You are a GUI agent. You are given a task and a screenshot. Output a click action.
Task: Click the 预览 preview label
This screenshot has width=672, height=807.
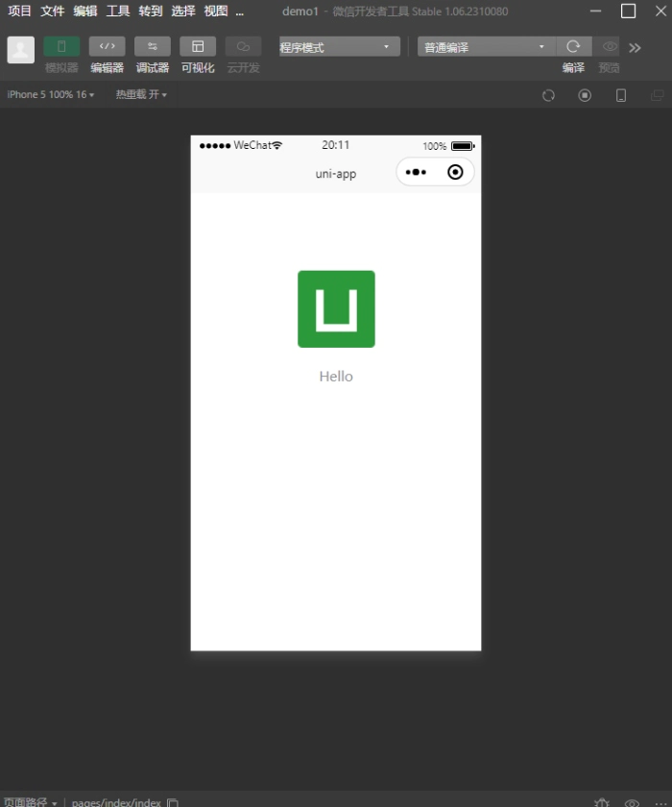point(610,68)
